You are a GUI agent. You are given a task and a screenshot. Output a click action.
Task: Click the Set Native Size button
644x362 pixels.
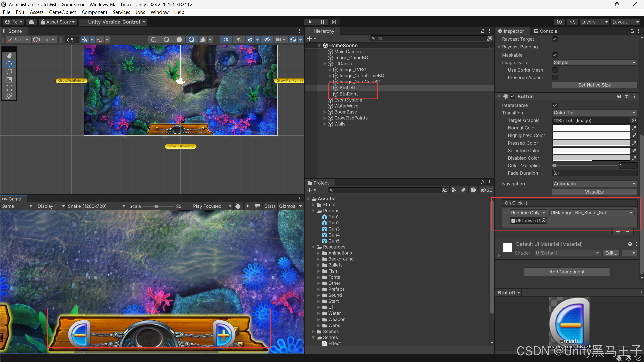click(594, 85)
